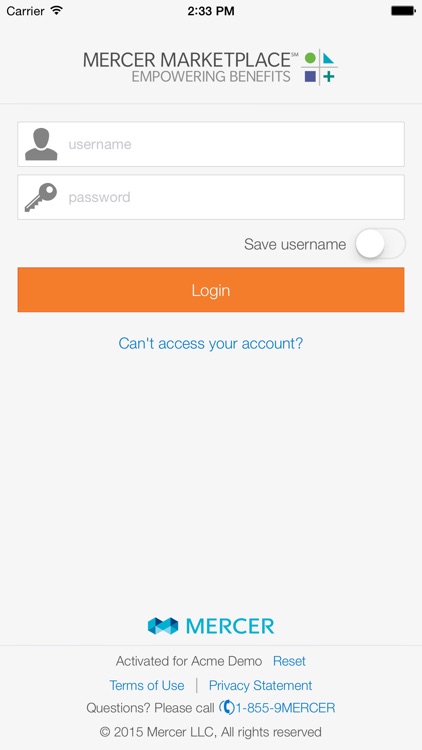This screenshot has height=750, width=422.
Task: Call the 1-855-9MERCER phone number link
Action: coord(285,708)
